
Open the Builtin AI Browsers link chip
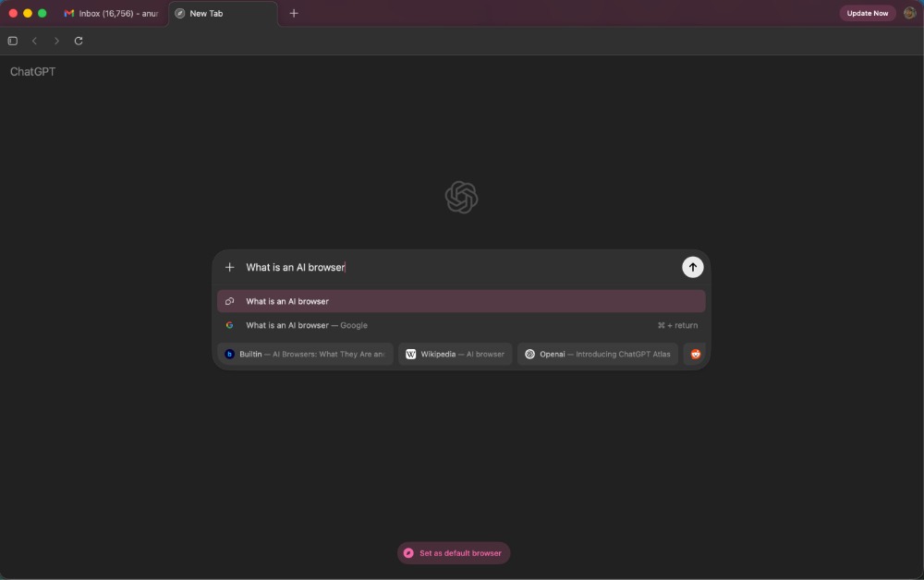(305, 354)
